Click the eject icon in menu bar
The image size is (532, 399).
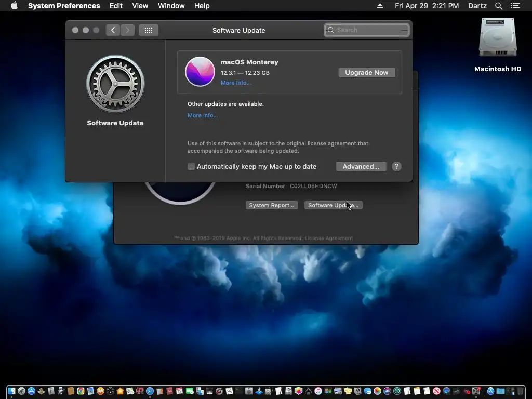(x=380, y=6)
